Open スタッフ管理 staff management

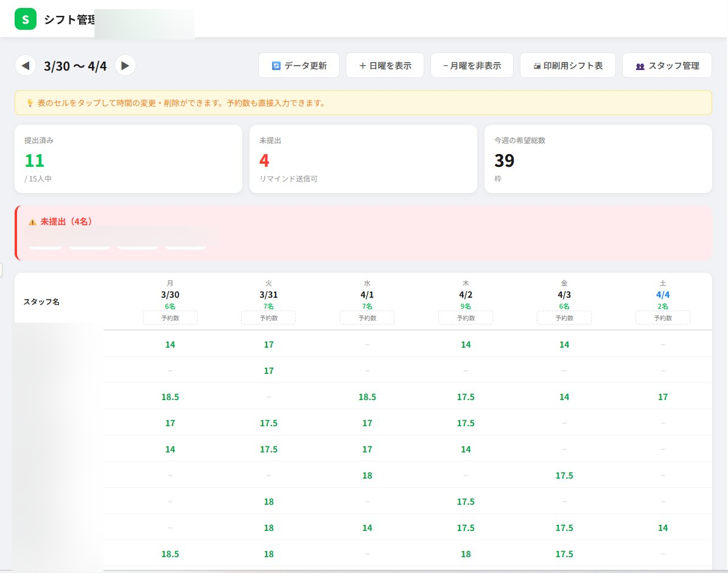(x=667, y=65)
